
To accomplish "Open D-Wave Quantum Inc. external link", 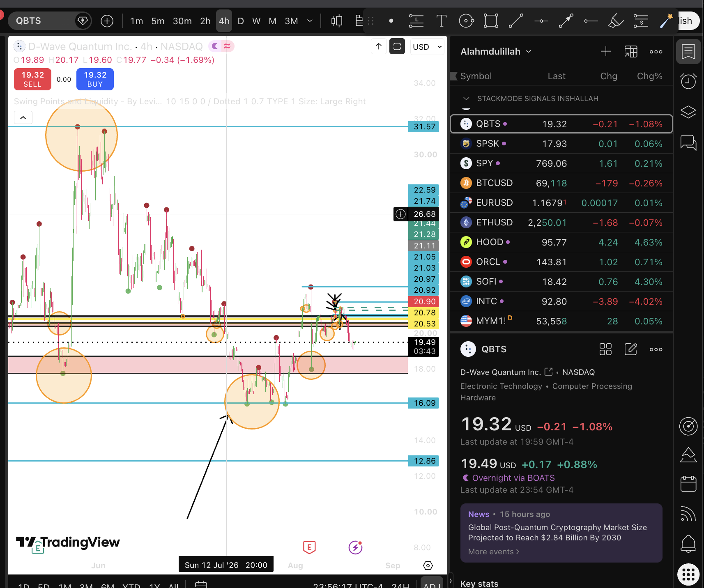I will tap(549, 372).
